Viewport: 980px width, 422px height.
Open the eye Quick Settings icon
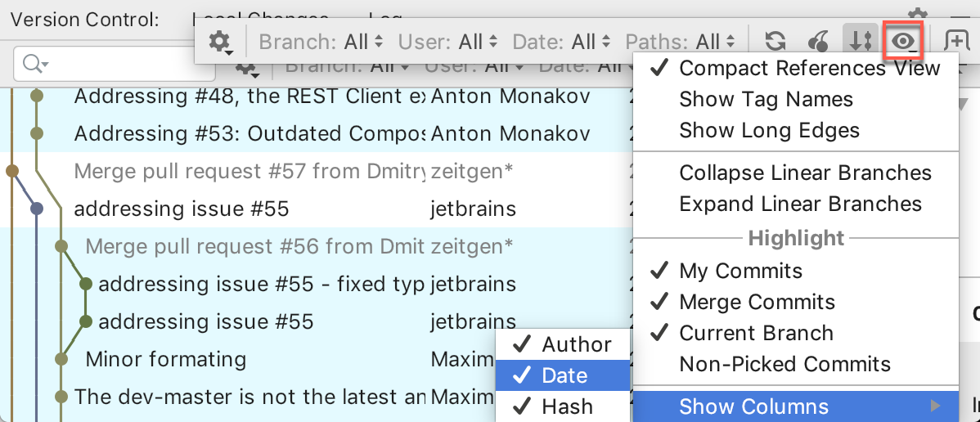point(903,42)
